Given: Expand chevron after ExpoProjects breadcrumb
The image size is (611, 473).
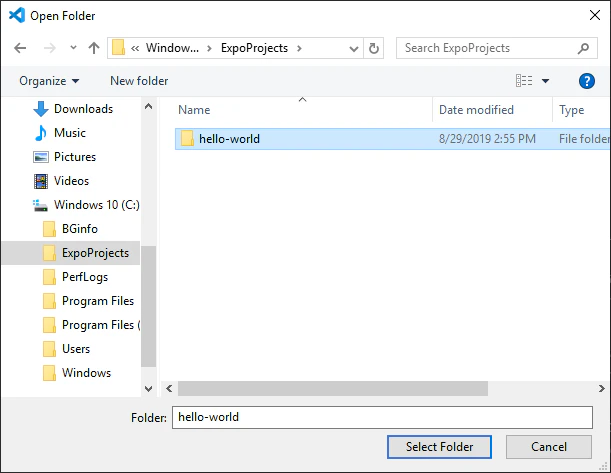Looking at the screenshot, I should coord(299,48).
